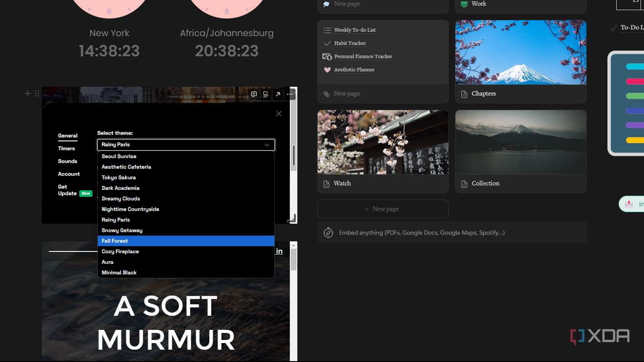Choose Cozy Fireplace theme

186,251
